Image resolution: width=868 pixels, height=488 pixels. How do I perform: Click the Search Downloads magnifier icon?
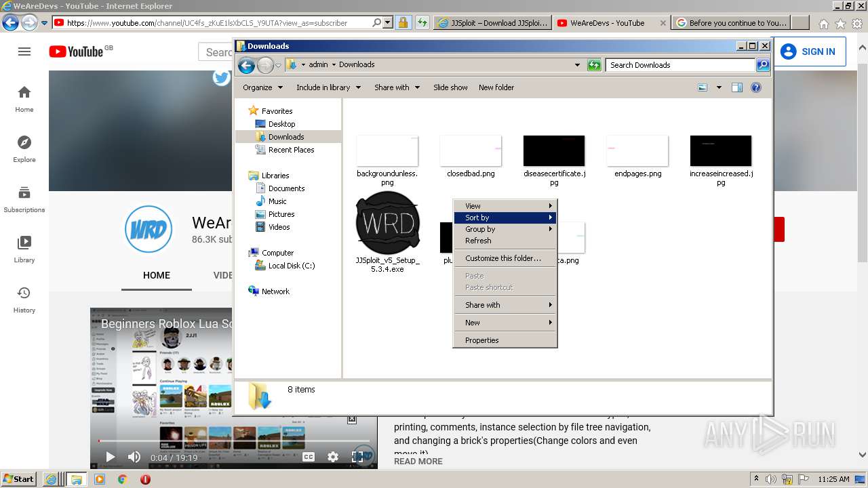click(763, 65)
